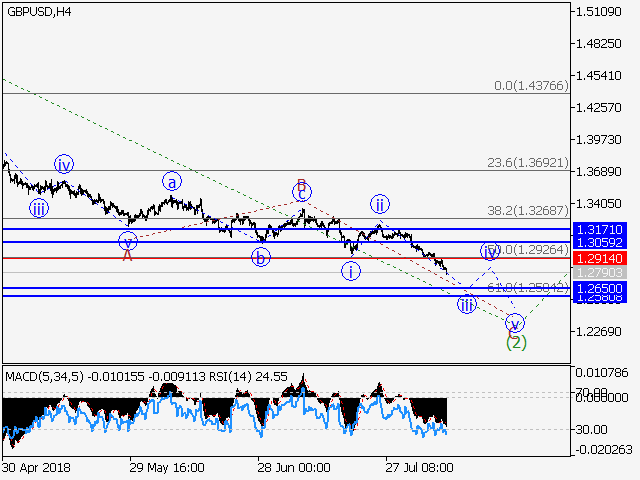640x480 pixels.
Task: Select the circled wave 'i' marker
Action: [350, 271]
